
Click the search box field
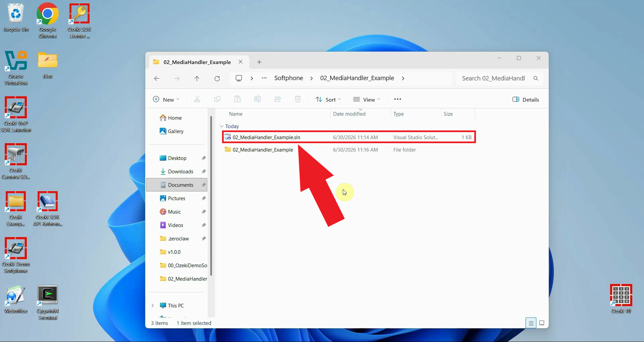[499, 78]
